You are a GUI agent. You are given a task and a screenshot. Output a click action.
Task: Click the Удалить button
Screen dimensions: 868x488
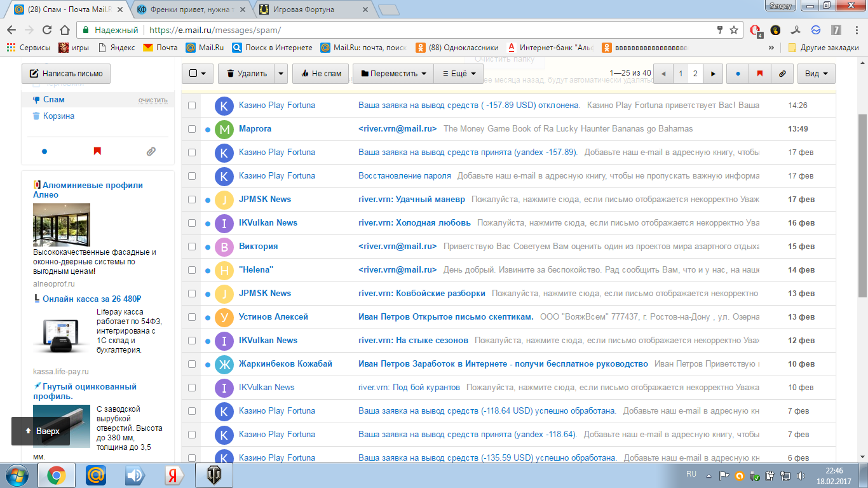click(247, 74)
